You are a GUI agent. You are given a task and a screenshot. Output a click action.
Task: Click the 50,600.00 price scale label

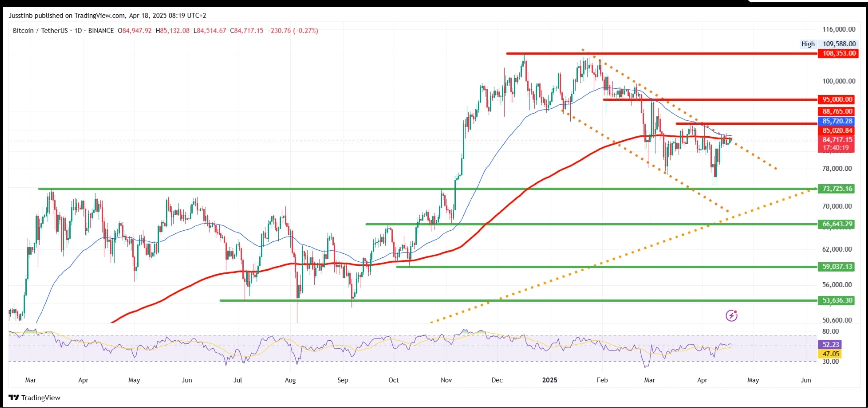pos(837,320)
